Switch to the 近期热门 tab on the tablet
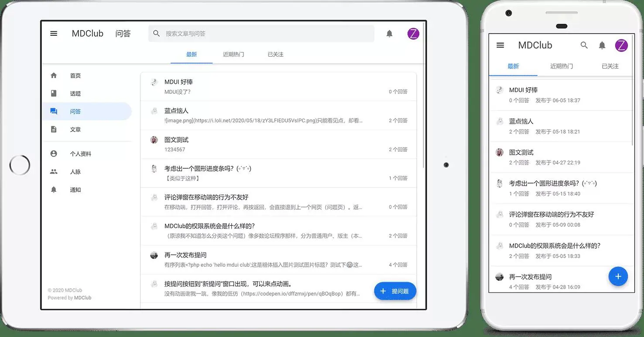The image size is (644, 337). point(233,54)
